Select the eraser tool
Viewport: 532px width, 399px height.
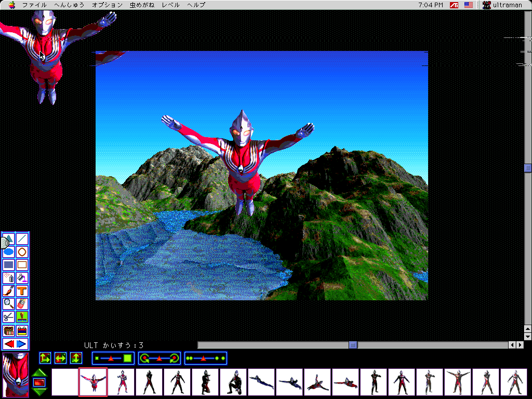[x=22, y=303]
